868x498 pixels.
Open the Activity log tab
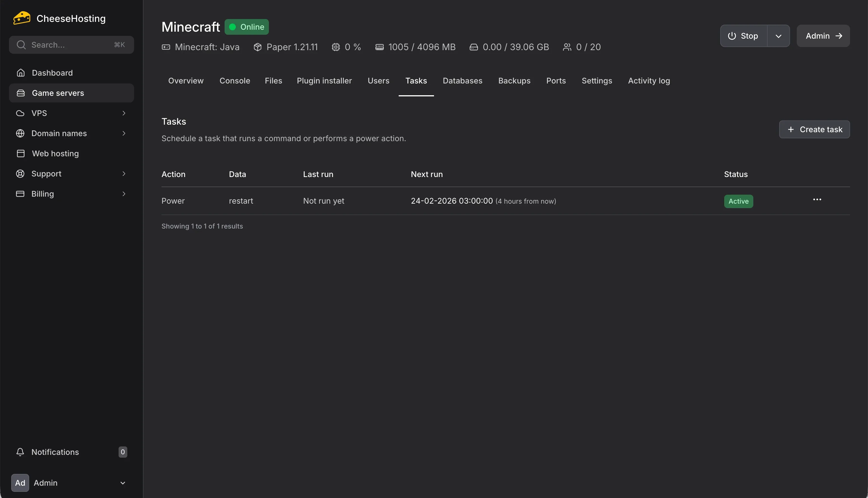click(x=649, y=81)
